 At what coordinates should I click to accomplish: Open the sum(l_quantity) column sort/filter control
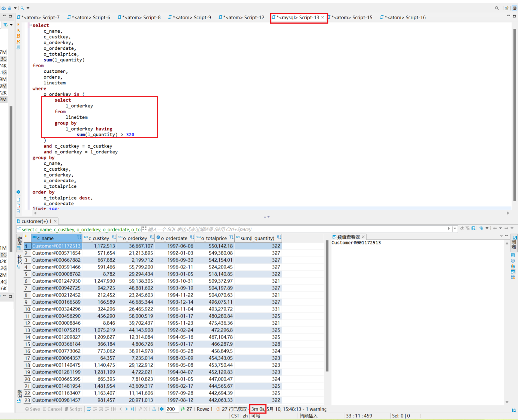[x=279, y=237]
